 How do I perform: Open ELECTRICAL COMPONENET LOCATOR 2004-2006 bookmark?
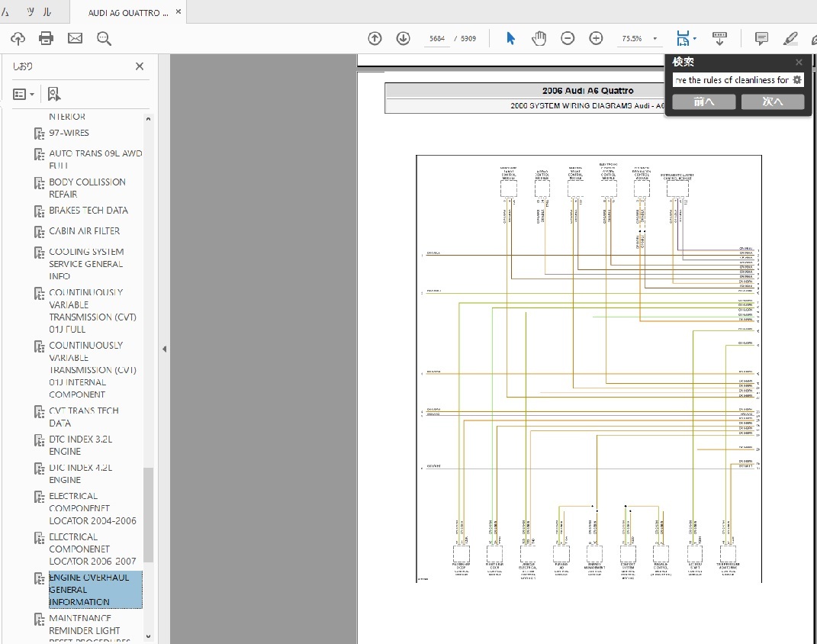[x=93, y=508]
